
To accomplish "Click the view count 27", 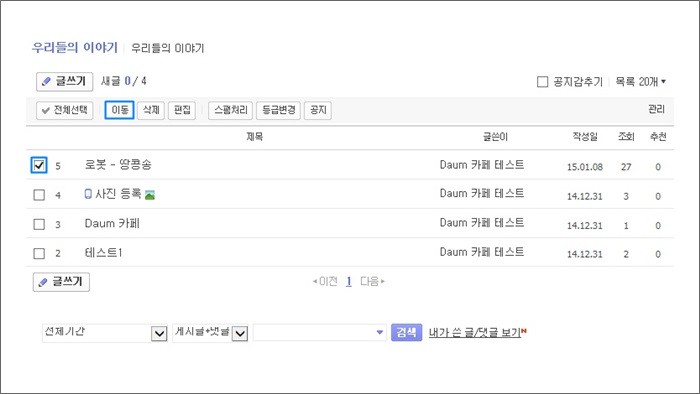I will click(626, 167).
